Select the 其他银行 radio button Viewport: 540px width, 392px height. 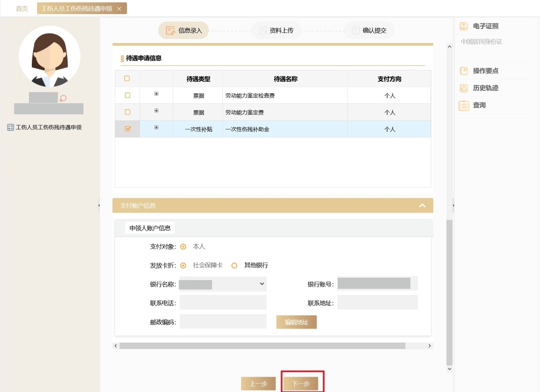234,266
